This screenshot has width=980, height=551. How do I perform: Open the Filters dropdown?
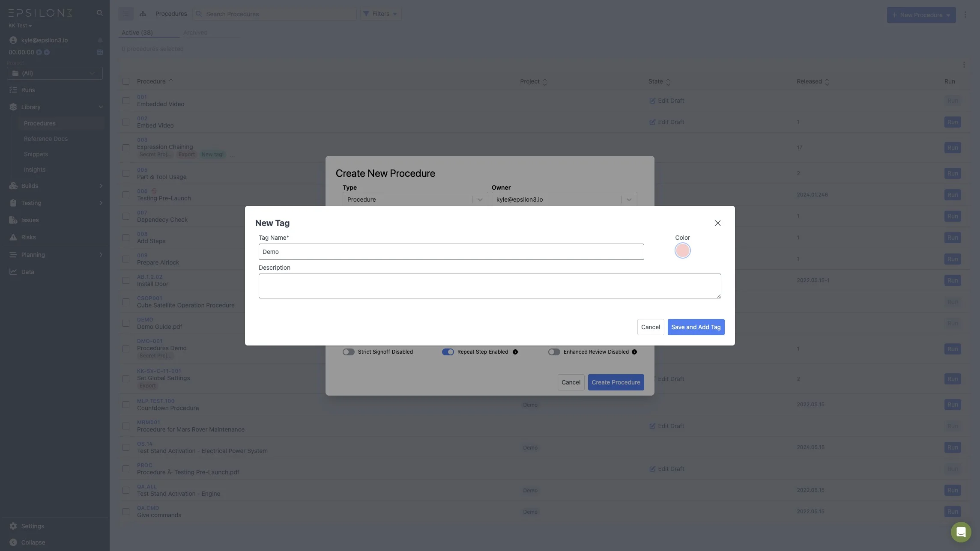pyautogui.click(x=381, y=14)
